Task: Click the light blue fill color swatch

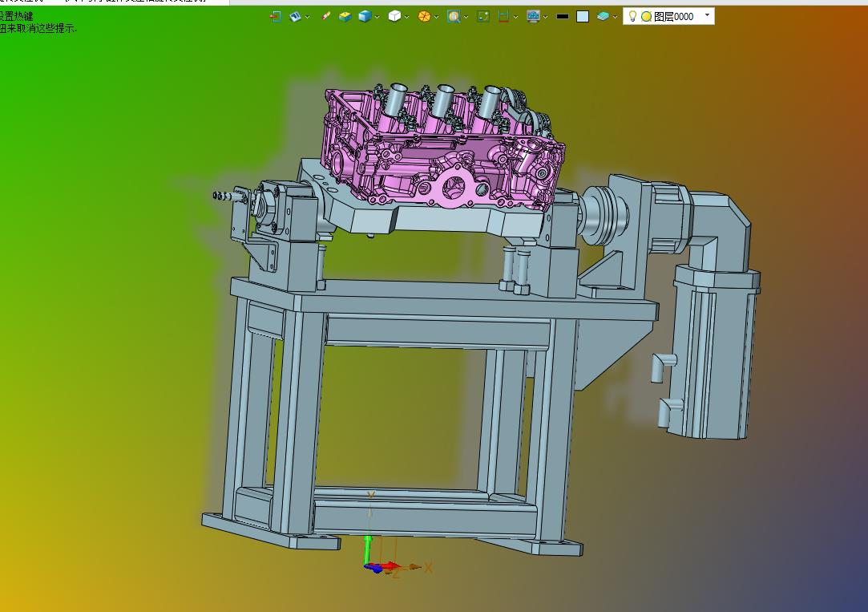Action: point(583,17)
